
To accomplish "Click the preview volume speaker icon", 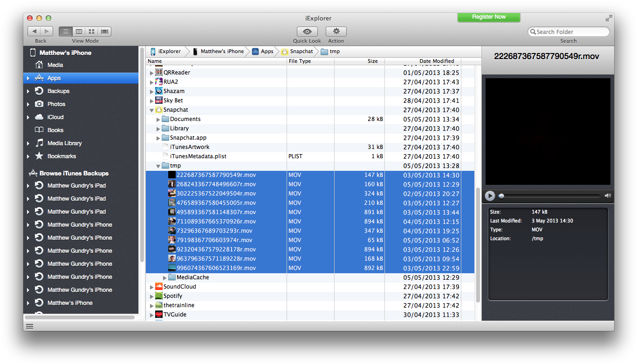I will (x=608, y=196).
